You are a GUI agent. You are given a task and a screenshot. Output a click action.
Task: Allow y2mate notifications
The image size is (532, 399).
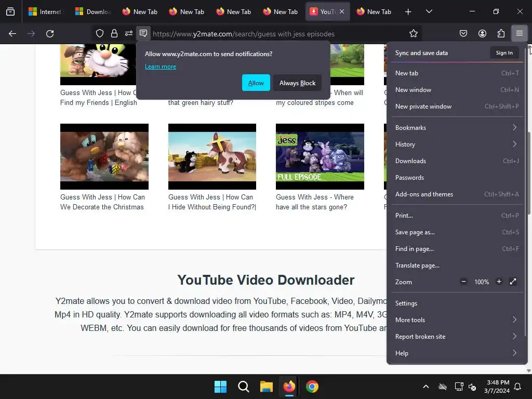256,83
